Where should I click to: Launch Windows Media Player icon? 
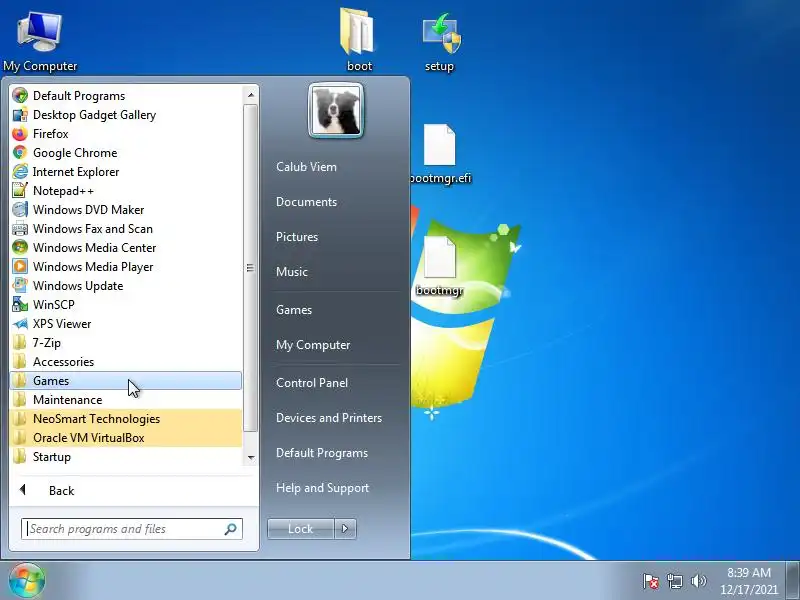click(20, 266)
